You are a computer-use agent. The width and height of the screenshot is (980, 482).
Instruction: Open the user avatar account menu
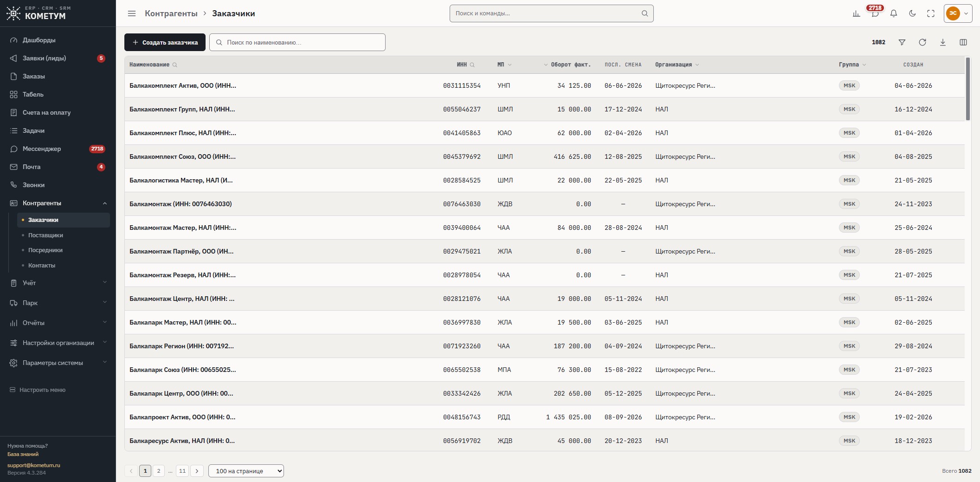tap(958, 13)
